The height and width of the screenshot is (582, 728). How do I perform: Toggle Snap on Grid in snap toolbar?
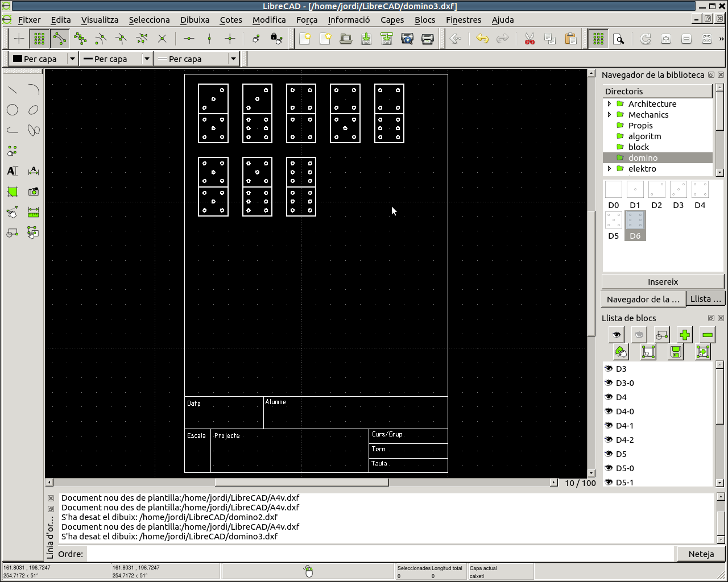(39, 39)
